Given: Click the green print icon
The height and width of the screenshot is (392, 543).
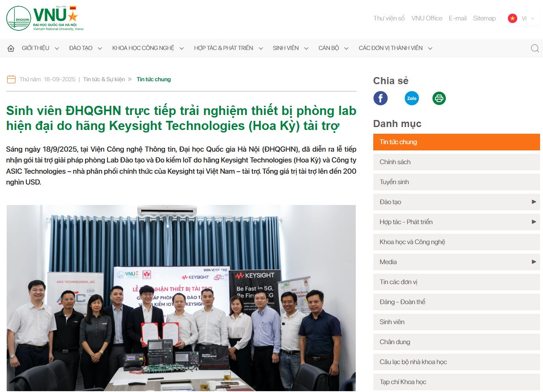Looking at the screenshot, I should click(x=439, y=98).
